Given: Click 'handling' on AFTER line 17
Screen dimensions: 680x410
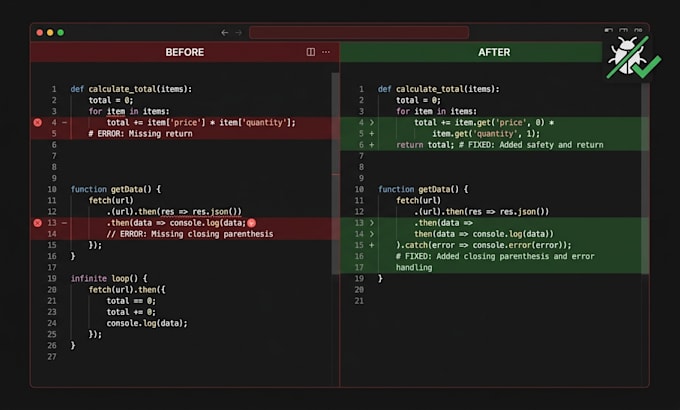Looking at the screenshot, I should (414, 268).
